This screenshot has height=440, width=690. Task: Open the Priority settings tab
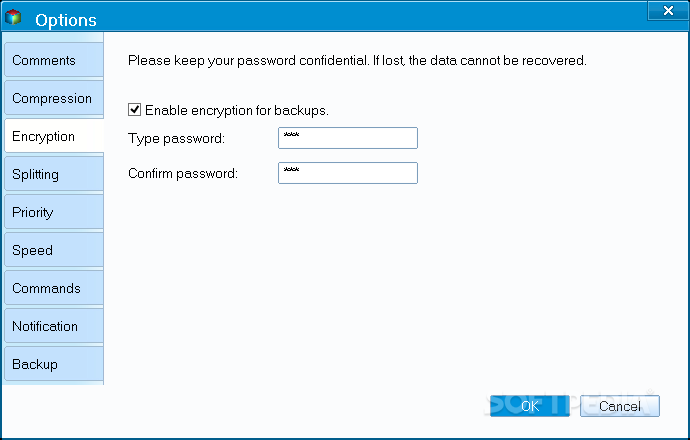52,213
